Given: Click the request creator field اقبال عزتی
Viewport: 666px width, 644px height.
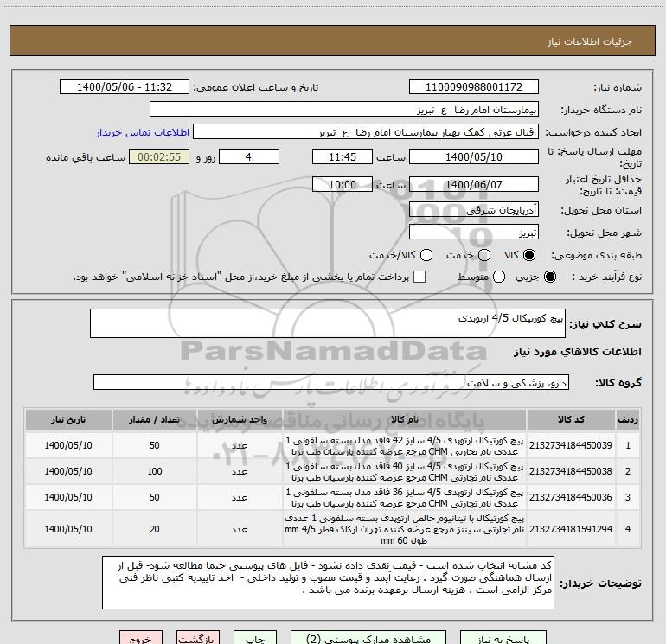Looking at the screenshot, I should [x=366, y=131].
